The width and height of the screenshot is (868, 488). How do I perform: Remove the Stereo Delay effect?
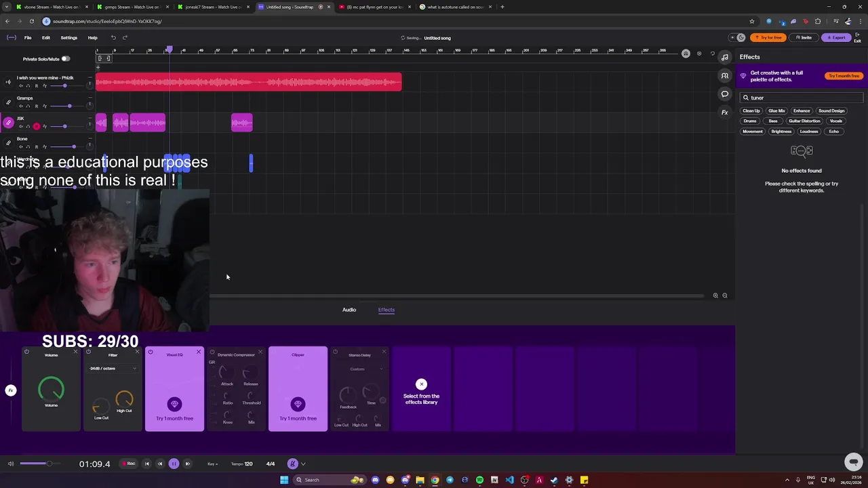tap(384, 351)
